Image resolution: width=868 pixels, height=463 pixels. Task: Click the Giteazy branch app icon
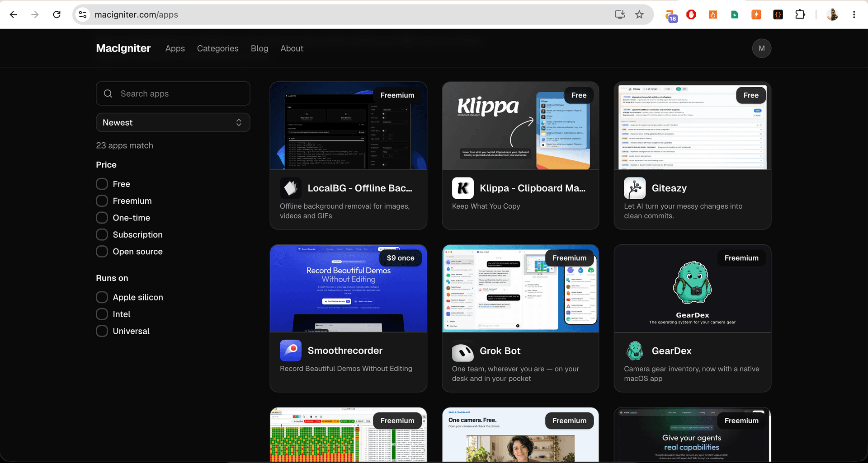pyautogui.click(x=635, y=188)
